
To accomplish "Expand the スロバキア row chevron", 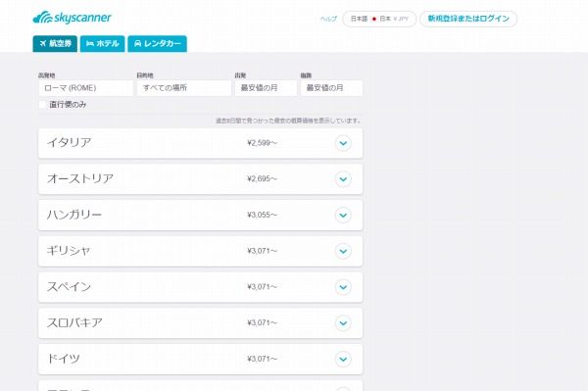I will 343,323.
